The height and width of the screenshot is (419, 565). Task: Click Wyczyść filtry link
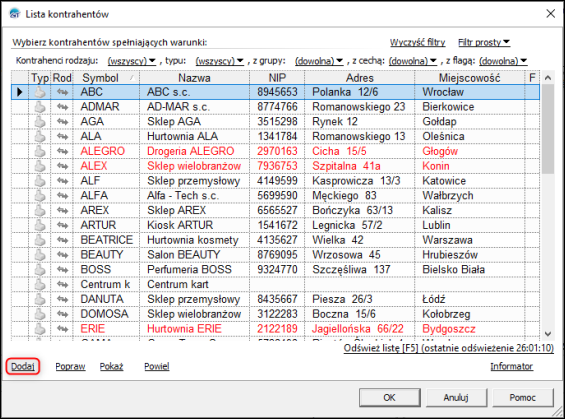pos(417,43)
